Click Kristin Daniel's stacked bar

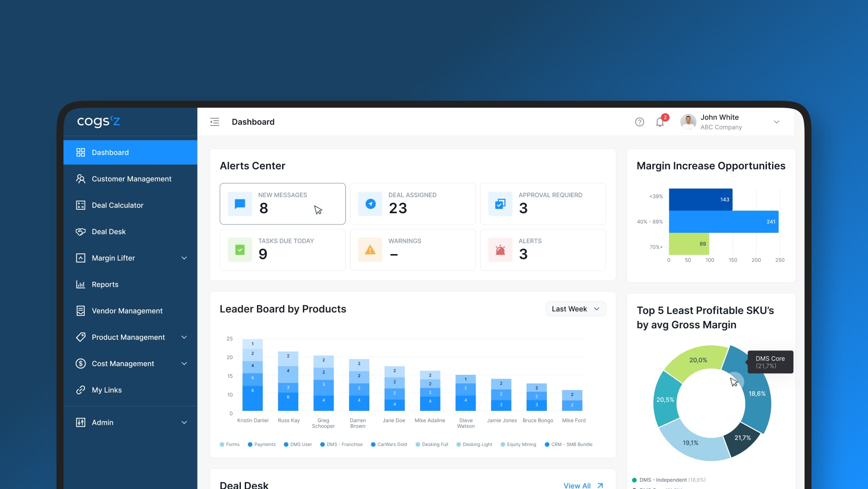tap(253, 375)
